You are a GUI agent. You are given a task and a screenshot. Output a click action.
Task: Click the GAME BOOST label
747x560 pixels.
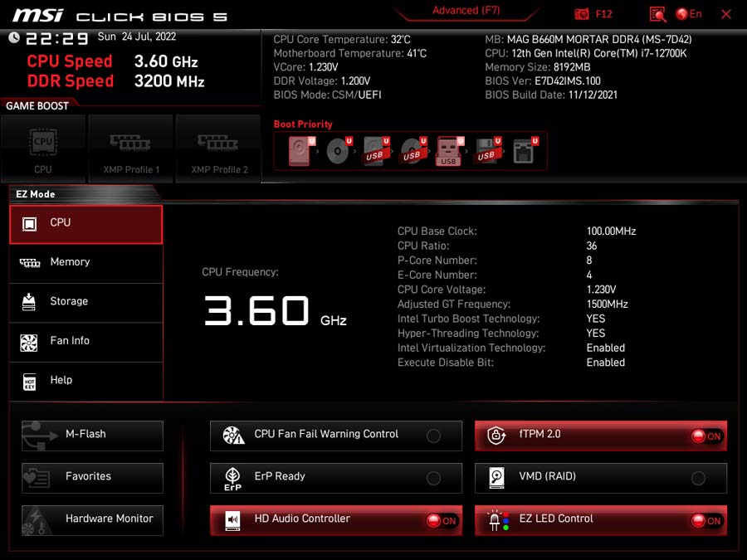point(37,106)
